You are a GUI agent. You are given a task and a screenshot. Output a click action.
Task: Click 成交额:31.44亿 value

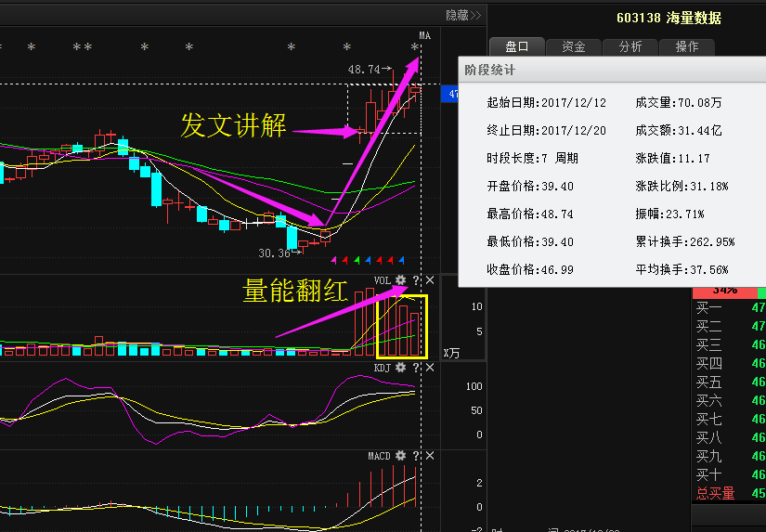[679, 130]
